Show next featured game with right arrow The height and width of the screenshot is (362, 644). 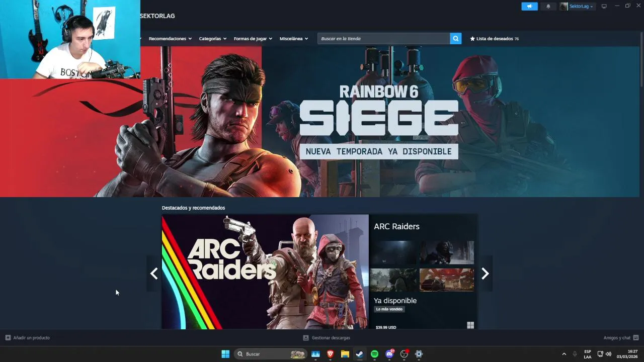[485, 274]
